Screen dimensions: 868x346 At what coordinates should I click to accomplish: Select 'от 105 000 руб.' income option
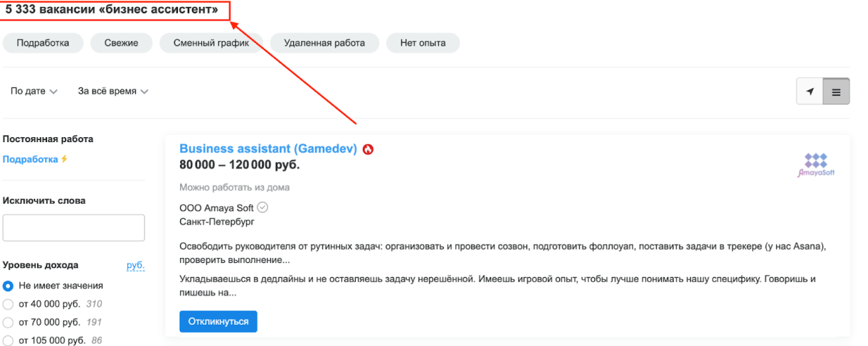tap(9, 340)
